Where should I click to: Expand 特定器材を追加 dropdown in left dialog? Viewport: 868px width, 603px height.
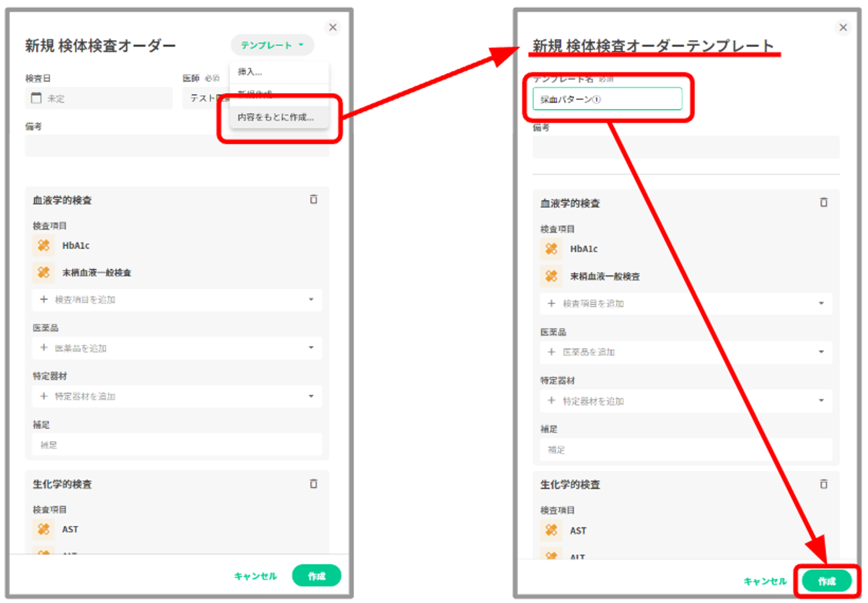tap(311, 396)
